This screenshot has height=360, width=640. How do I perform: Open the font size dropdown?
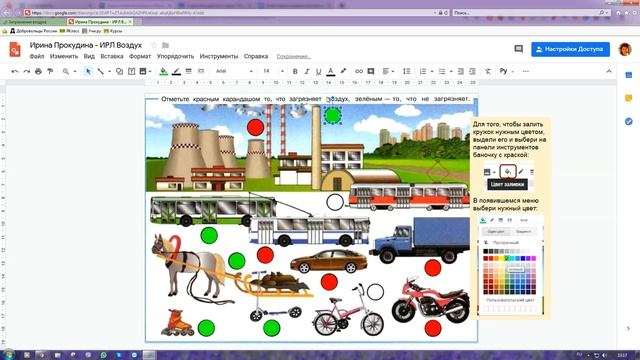click(x=273, y=71)
